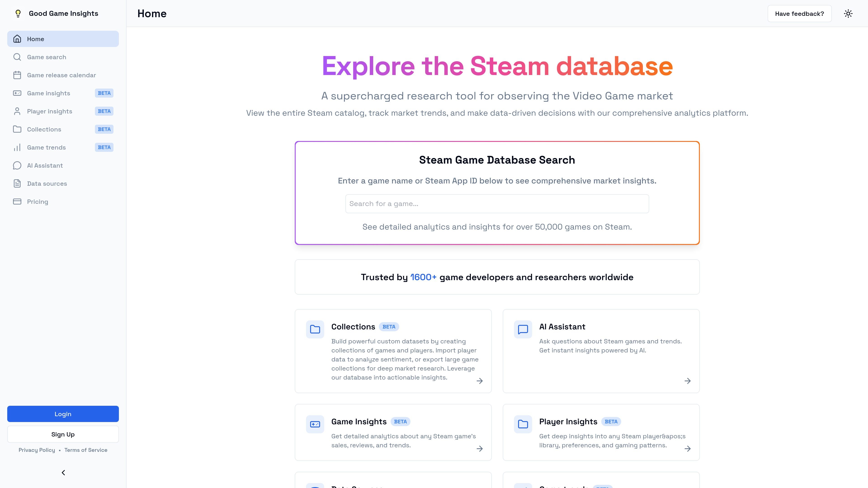Image resolution: width=868 pixels, height=488 pixels.
Task: Click the BETA badge on Game Insights card
Action: pos(400,422)
